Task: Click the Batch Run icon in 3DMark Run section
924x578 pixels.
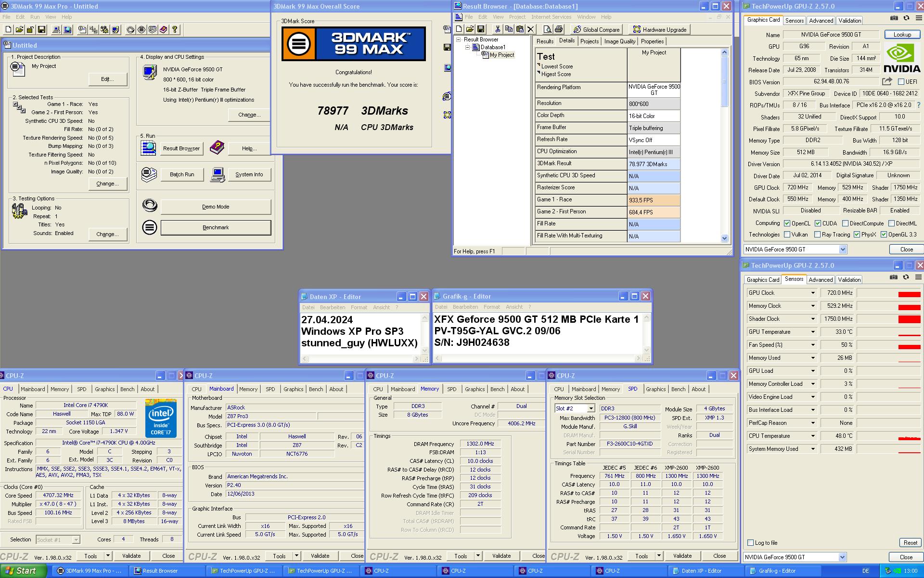Action: pyautogui.click(x=149, y=174)
